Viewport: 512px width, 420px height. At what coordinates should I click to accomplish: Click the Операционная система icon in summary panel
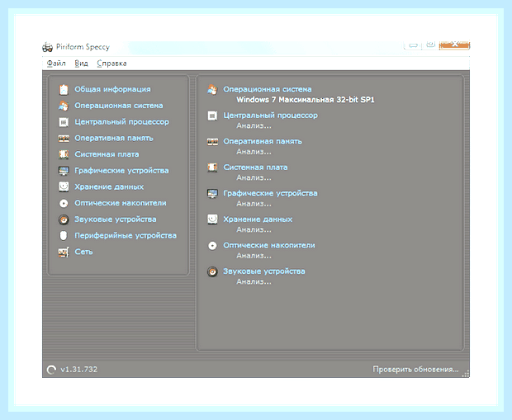212,89
